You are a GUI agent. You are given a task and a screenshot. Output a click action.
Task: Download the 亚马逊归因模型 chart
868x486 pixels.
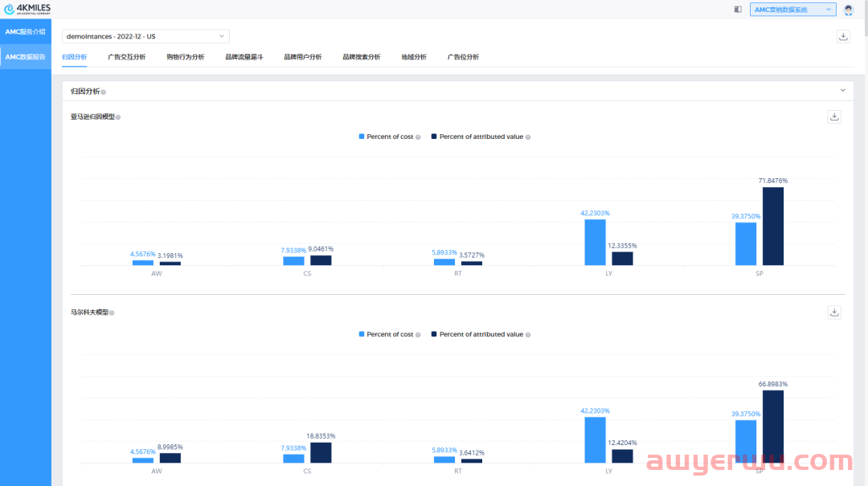pyautogui.click(x=834, y=116)
